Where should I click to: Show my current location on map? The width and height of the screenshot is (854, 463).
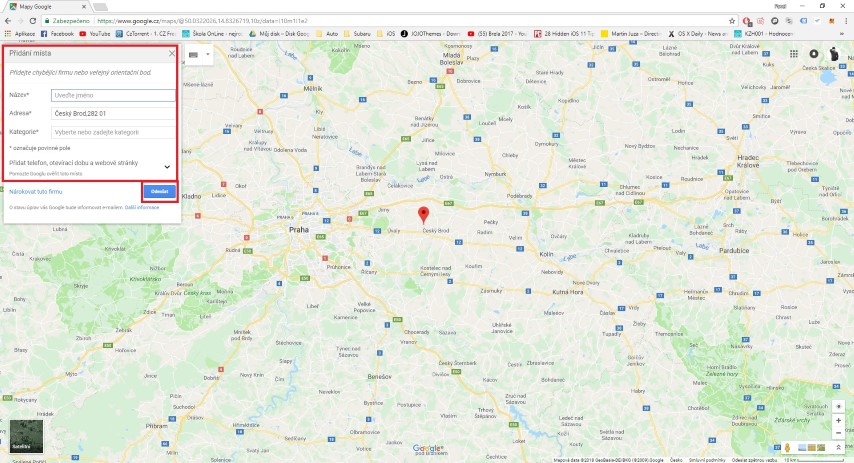click(x=838, y=406)
